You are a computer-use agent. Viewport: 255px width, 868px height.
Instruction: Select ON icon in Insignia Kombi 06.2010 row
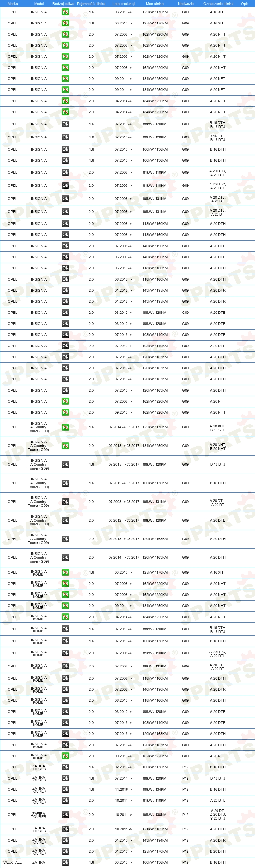(65, 700)
